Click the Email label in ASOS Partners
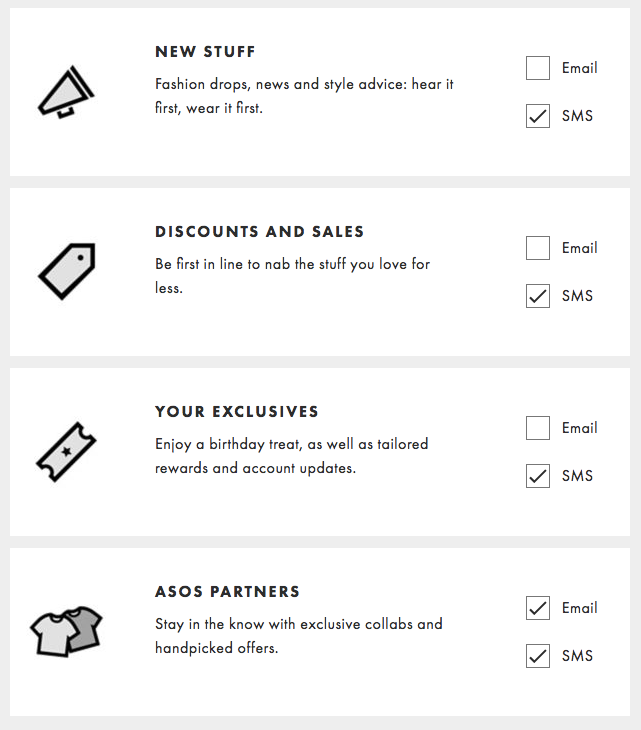Image resolution: width=641 pixels, height=730 pixels. [x=579, y=608]
